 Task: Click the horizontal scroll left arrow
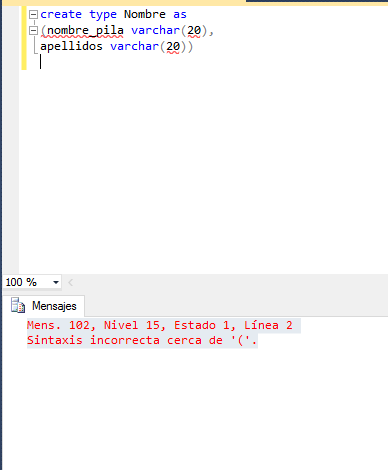70,283
